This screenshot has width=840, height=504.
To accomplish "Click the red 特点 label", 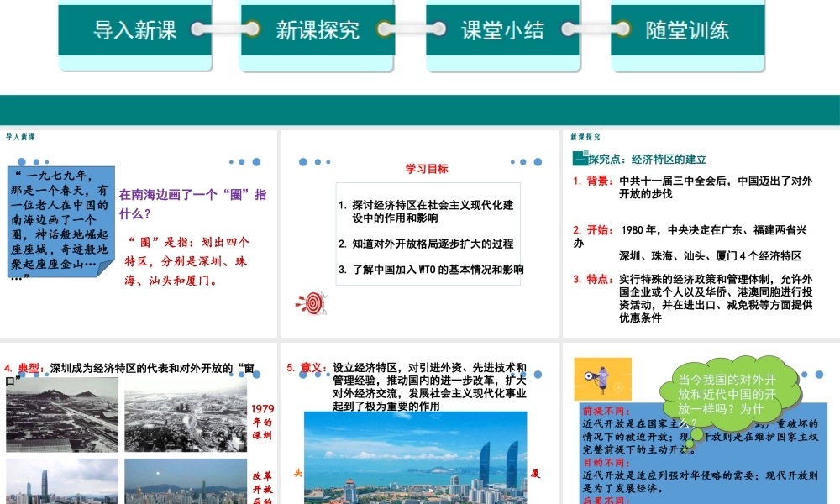I will point(600,279).
